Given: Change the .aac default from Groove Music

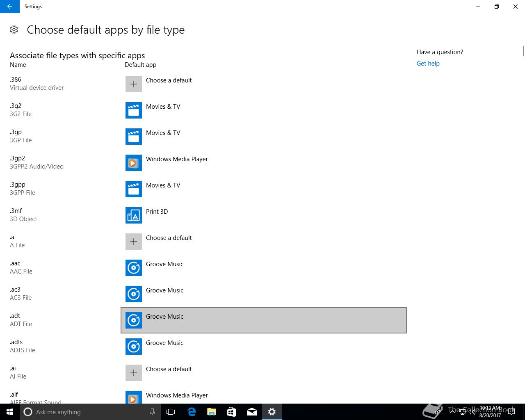Looking at the screenshot, I should [x=264, y=268].
